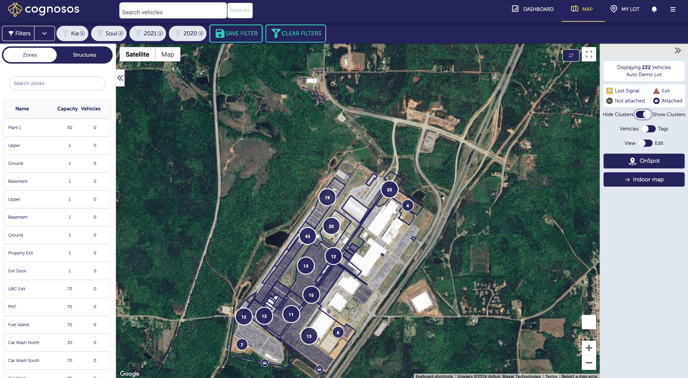
Task: Click the cluster marker labeled 15
Action: [x=311, y=295]
